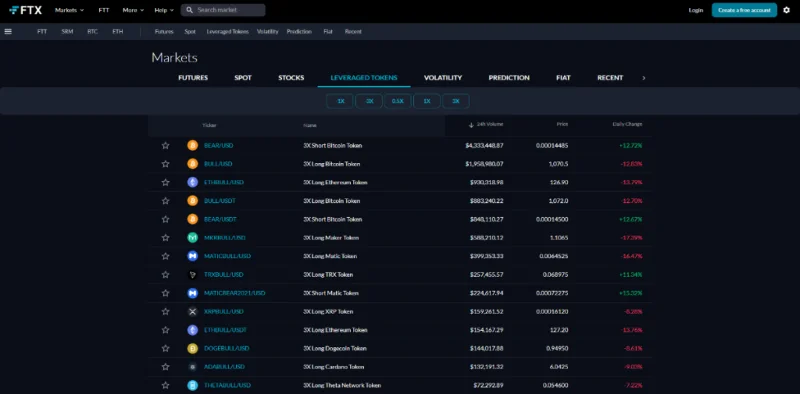The image size is (800, 394).
Task: Click the Dogecoin icon beside DOGEBULL/USD
Action: tap(192, 348)
